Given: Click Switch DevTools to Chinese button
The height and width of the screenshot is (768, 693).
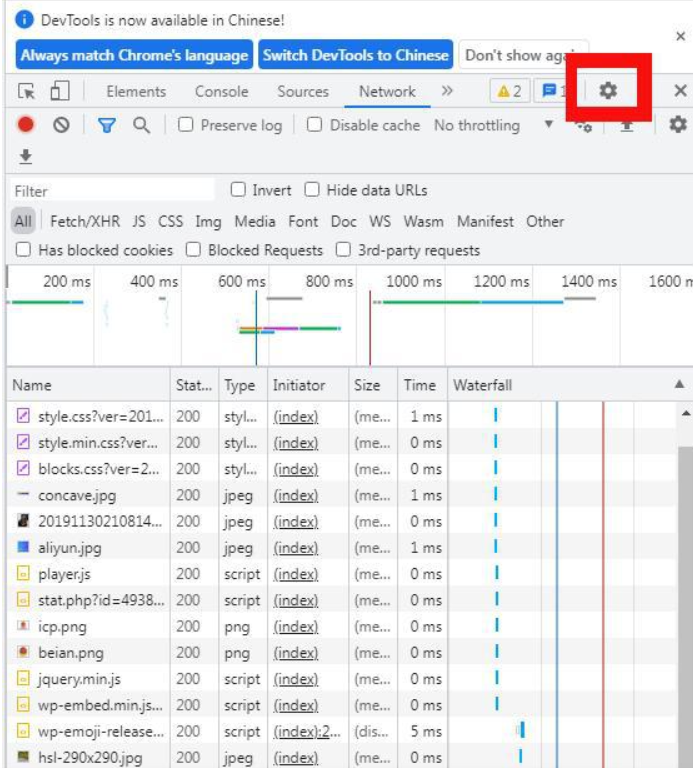Looking at the screenshot, I should point(356,54).
